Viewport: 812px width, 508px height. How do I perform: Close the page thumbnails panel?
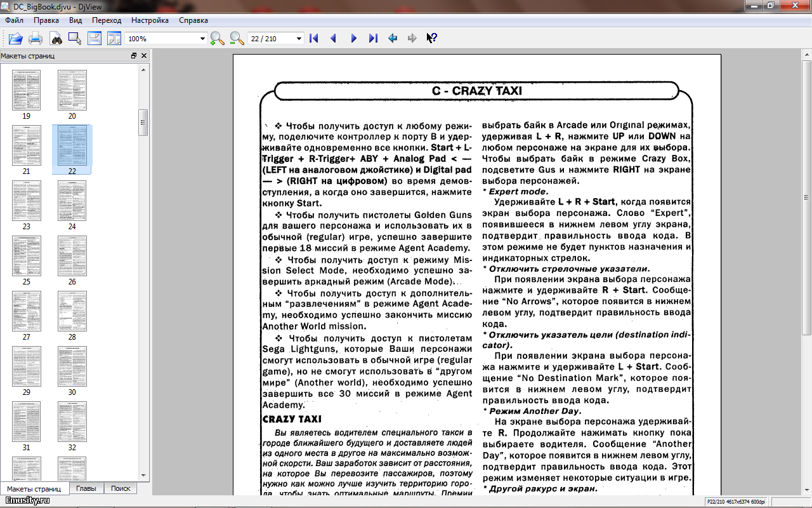point(144,56)
